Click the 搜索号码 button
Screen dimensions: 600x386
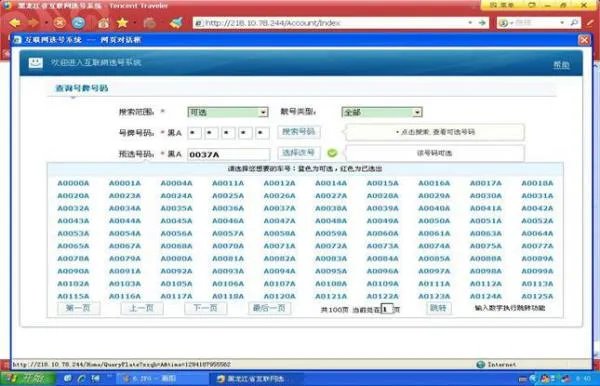(x=298, y=132)
